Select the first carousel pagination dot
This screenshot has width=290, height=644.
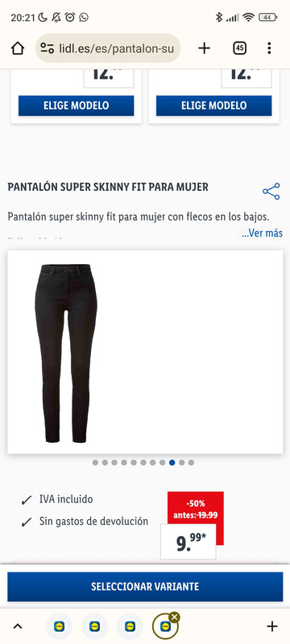(95, 462)
